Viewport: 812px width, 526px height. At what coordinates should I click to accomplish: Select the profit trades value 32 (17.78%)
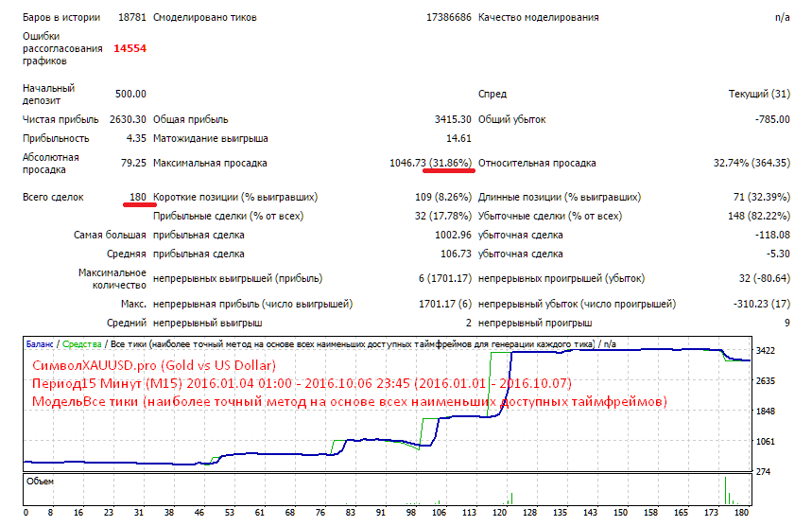point(443,216)
